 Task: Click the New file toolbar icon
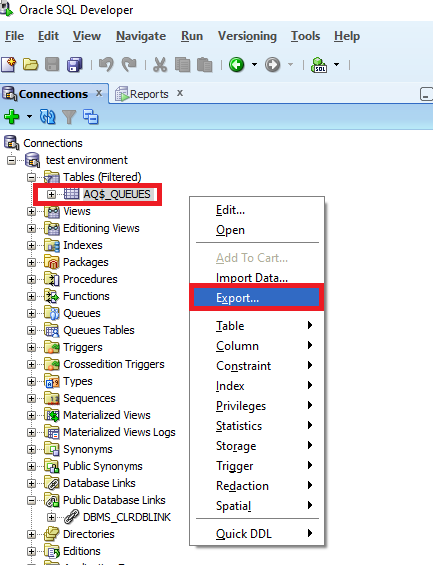point(9,65)
